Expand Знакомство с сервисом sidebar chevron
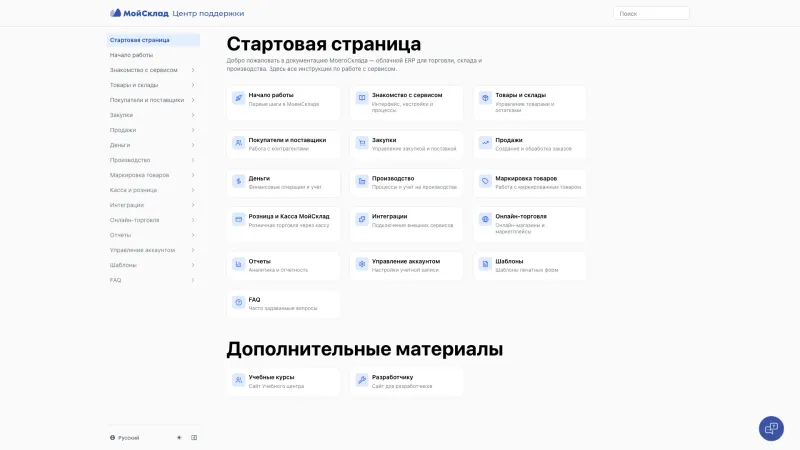Screen dimensions: 800x450 (x=193, y=70)
